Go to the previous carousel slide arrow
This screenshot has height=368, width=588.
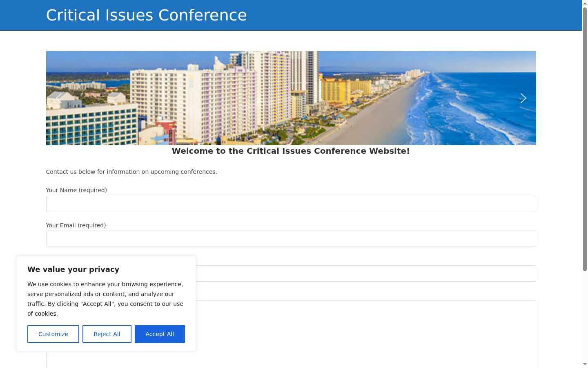point(59,98)
